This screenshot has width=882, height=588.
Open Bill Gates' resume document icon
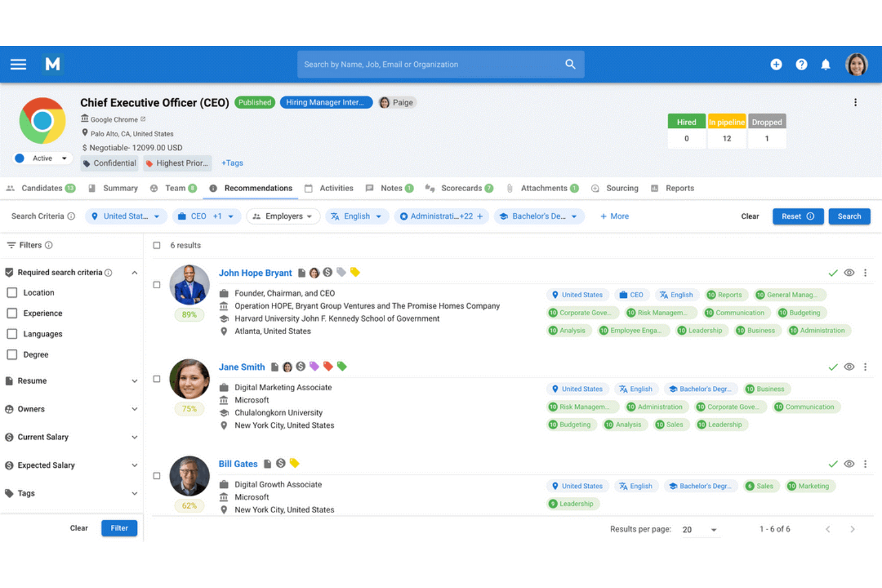coord(268,464)
